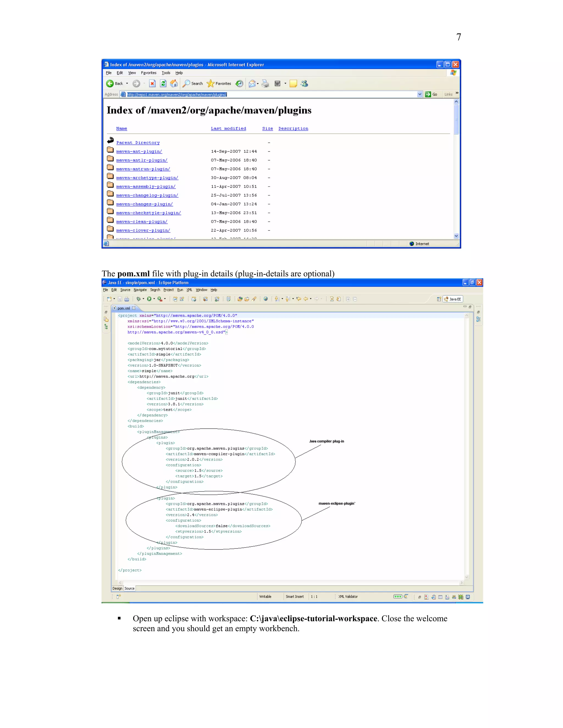Open the maven-archetype-plugin/ link
Screen dimensions: 563x728
point(147,178)
